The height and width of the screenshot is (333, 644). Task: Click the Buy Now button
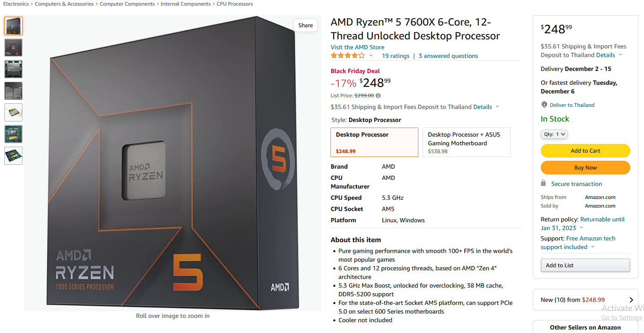coord(585,167)
